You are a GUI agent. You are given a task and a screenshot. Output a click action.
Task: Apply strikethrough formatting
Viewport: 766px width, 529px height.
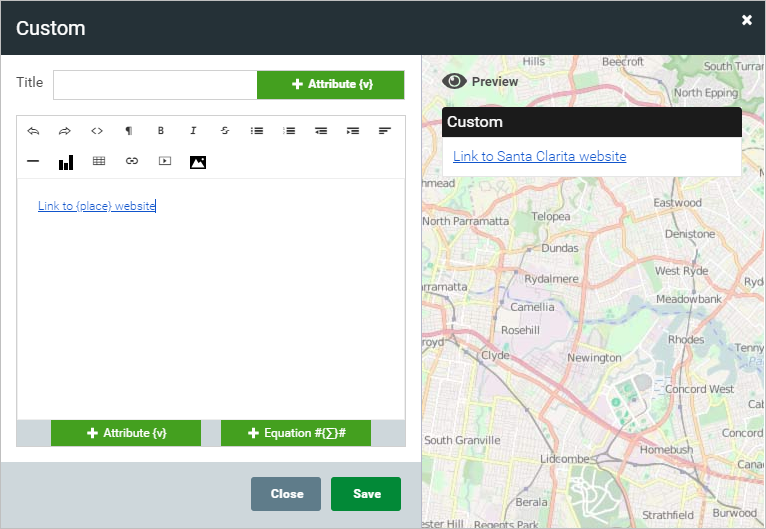(225, 131)
